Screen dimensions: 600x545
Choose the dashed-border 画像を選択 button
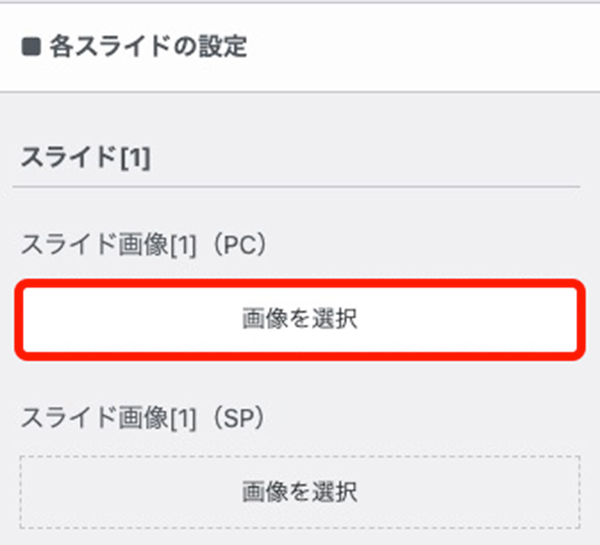[299, 491]
